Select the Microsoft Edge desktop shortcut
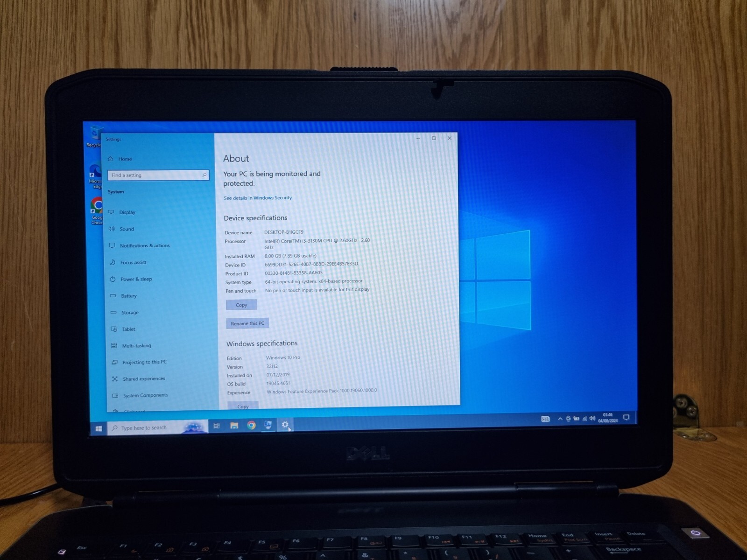The width and height of the screenshot is (747, 560). point(96,176)
